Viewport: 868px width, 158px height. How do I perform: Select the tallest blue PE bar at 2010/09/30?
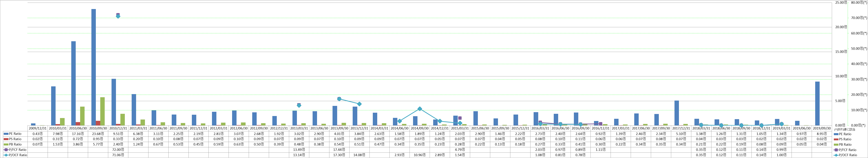tap(94, 67)
